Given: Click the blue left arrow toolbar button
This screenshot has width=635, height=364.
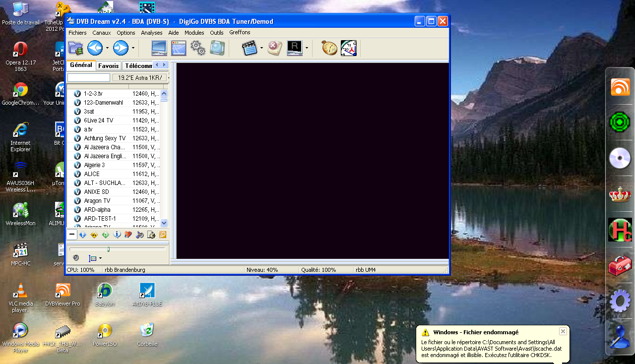Looking at the screenshot, I should coord(95,48).
